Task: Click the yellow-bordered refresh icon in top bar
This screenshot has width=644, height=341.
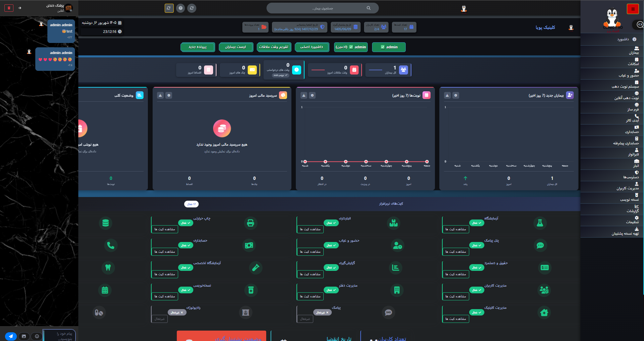Action: (169, 8)
